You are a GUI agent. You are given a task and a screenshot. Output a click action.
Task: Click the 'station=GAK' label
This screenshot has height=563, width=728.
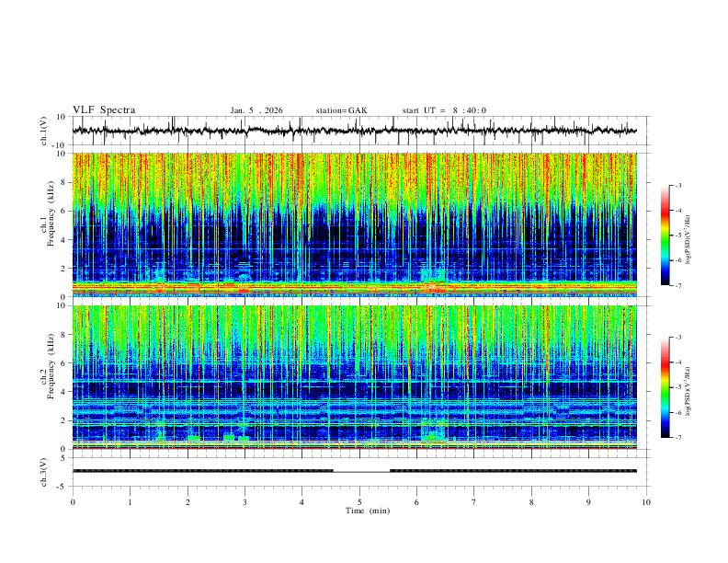pyautogui.click(x=341, y=110)
